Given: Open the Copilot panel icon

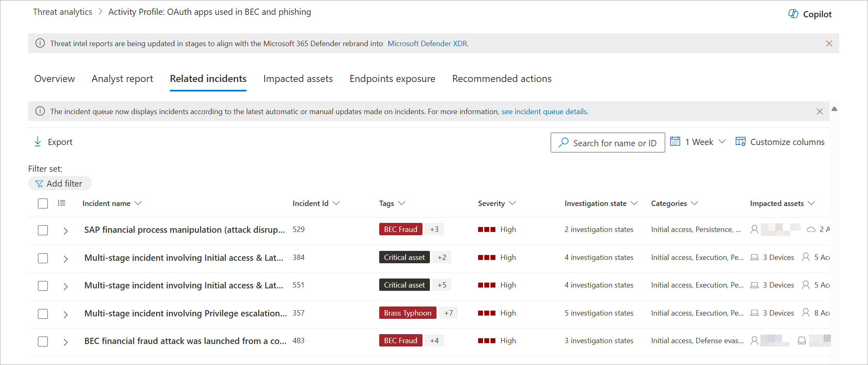Looking at the screenshot, I should 793,14.
